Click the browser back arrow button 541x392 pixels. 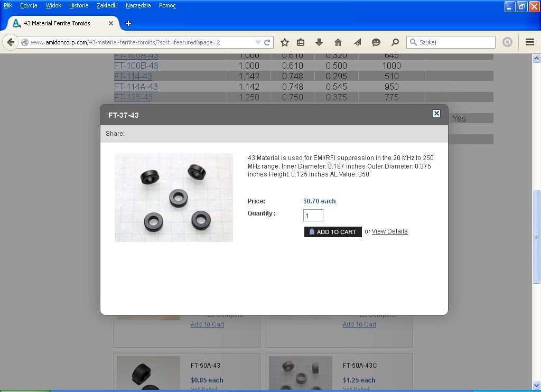(x=11, y=42)
